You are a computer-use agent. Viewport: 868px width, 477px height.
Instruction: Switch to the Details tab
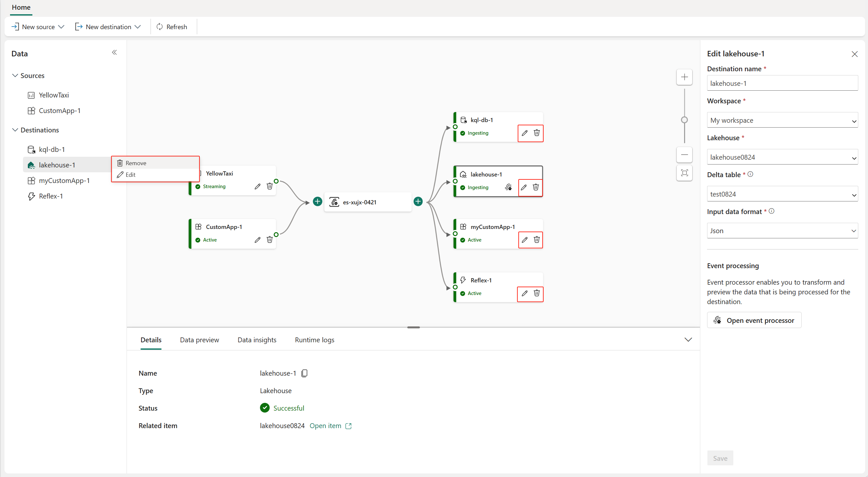click(x=151, y=340)
